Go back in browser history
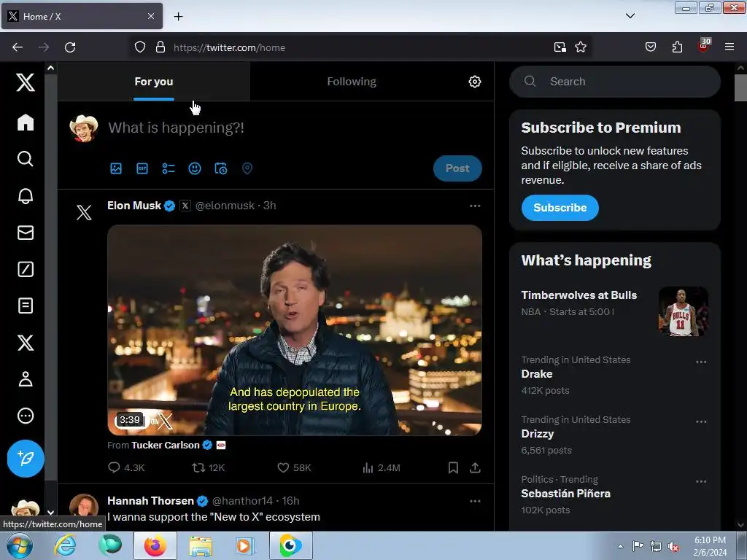747x560 pixels. click(18, 47)
